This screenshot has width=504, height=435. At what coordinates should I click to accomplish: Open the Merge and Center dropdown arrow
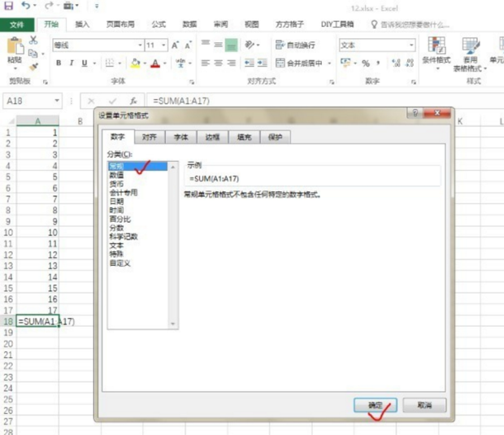coord(329,63)
